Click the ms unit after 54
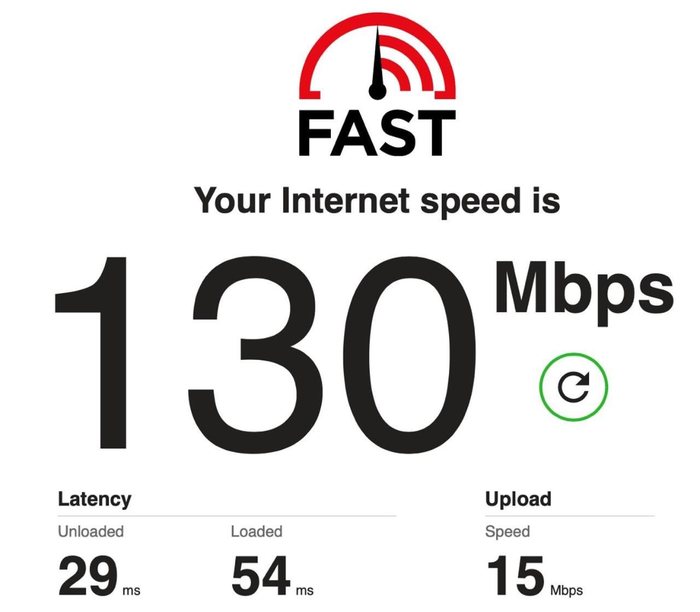Screen dimensions: 700x612 tap(305, 591)
